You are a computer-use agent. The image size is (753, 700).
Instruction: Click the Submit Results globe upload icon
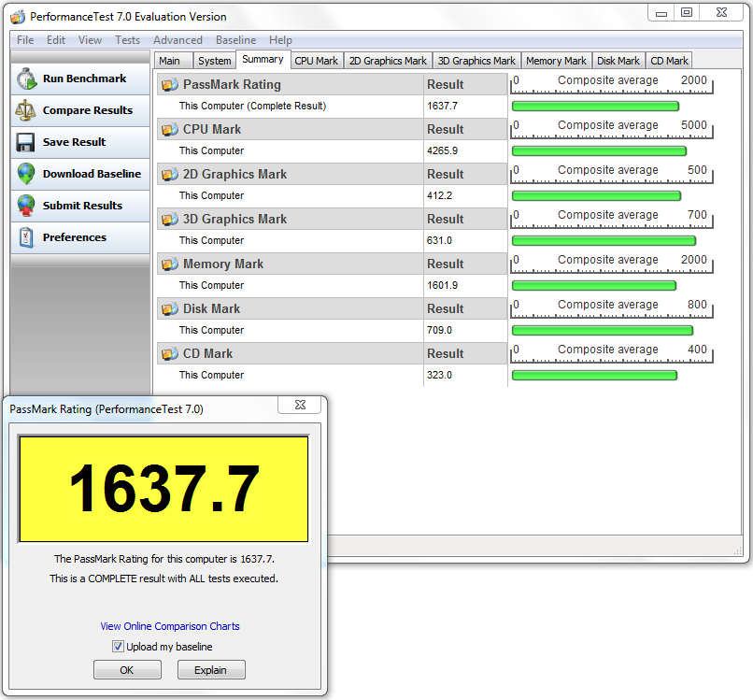coord(26,206)
